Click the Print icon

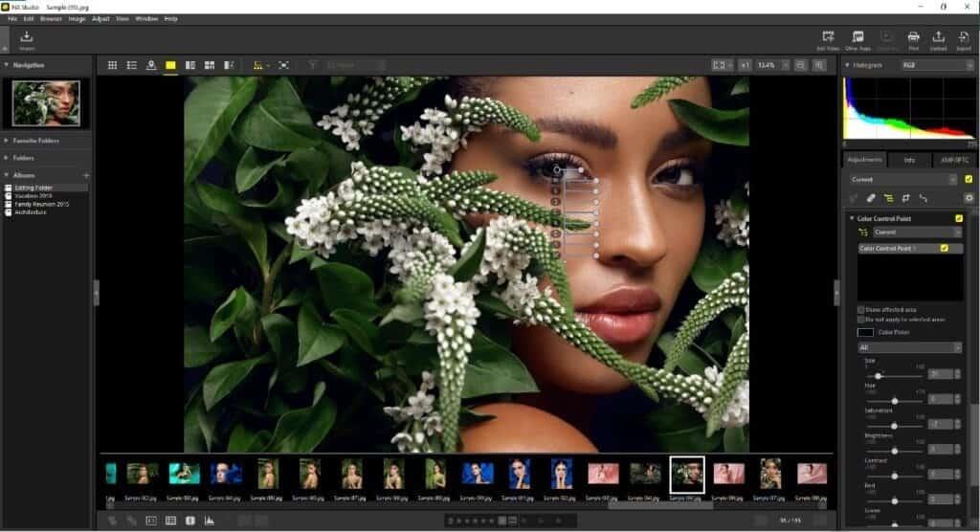pos(913,38)
